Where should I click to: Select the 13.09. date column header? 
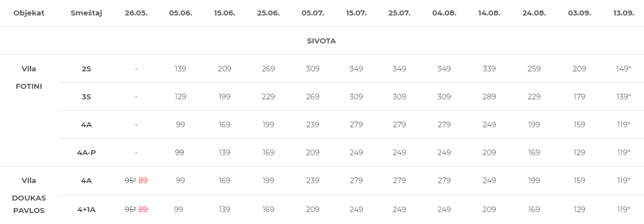[x=624, y=13]
